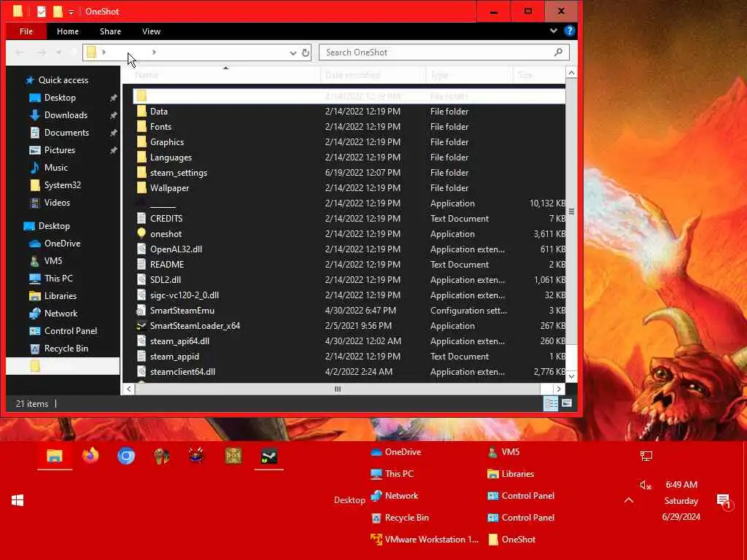747x560 pixels.
Task: Select the Languages folder icon
Action: [142, 157]
